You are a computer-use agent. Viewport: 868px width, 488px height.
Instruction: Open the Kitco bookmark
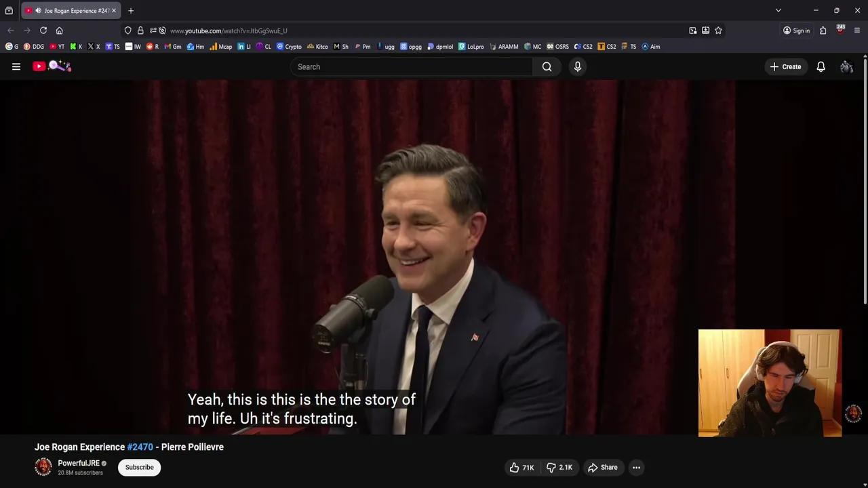coord(317,47)
